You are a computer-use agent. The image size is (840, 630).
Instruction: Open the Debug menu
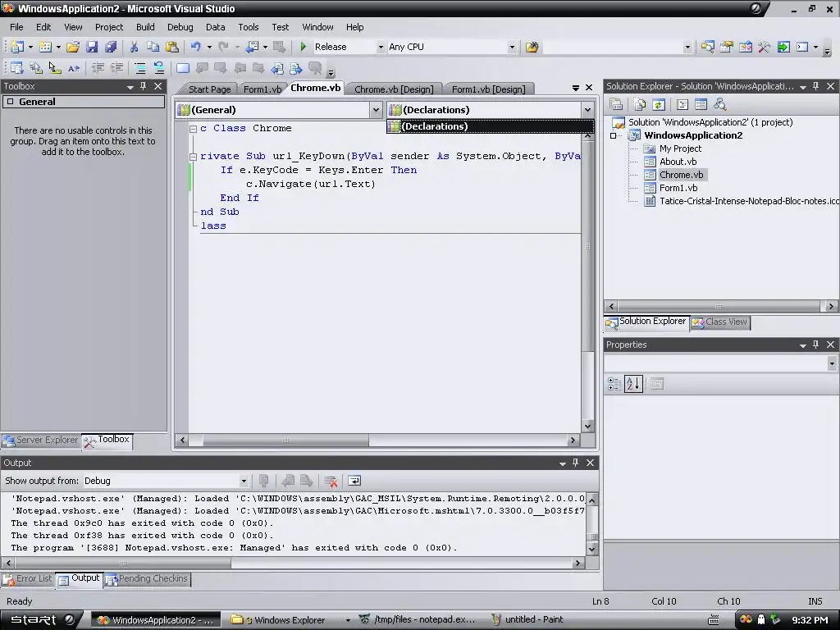click(180, 27)
